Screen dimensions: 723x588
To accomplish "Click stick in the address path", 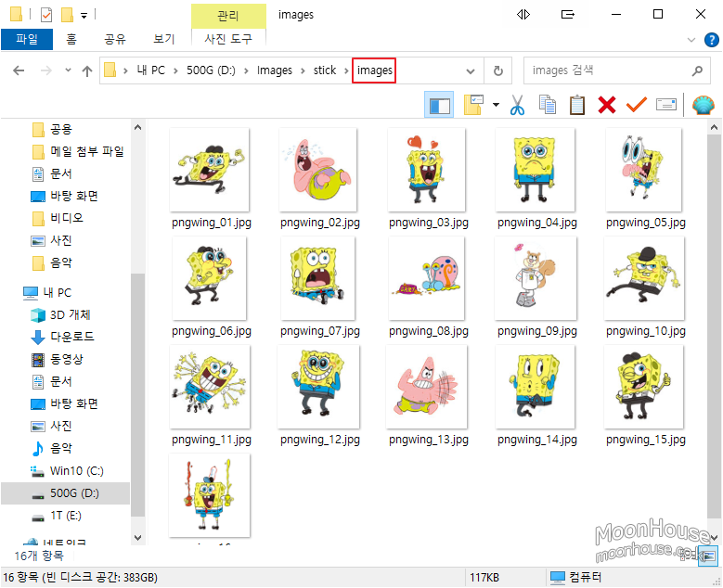I will [x=325, y=70].
